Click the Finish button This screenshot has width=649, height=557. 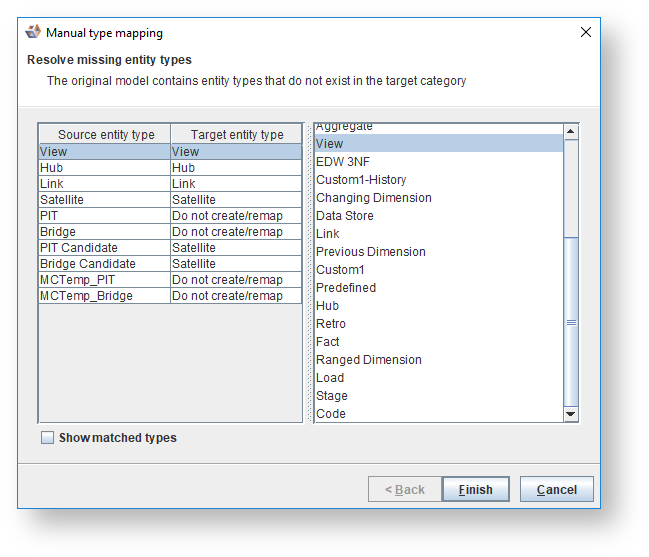(x=476, y=489)
